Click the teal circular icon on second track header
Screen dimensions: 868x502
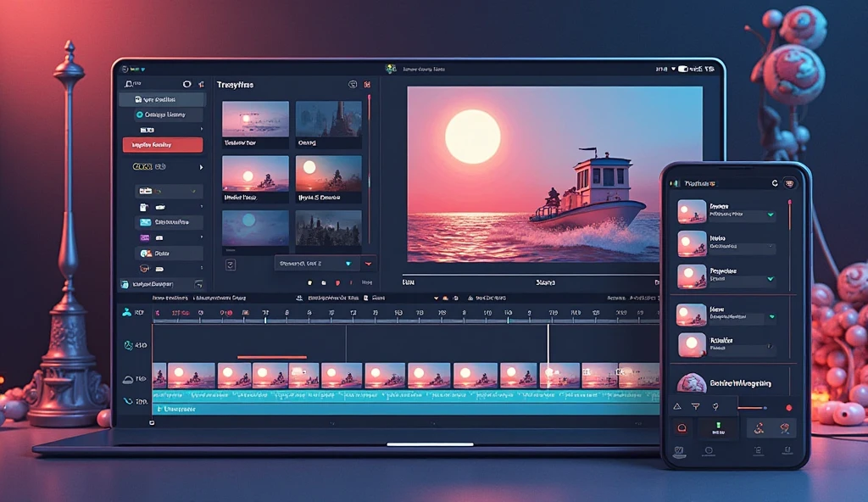pos(129,345)
